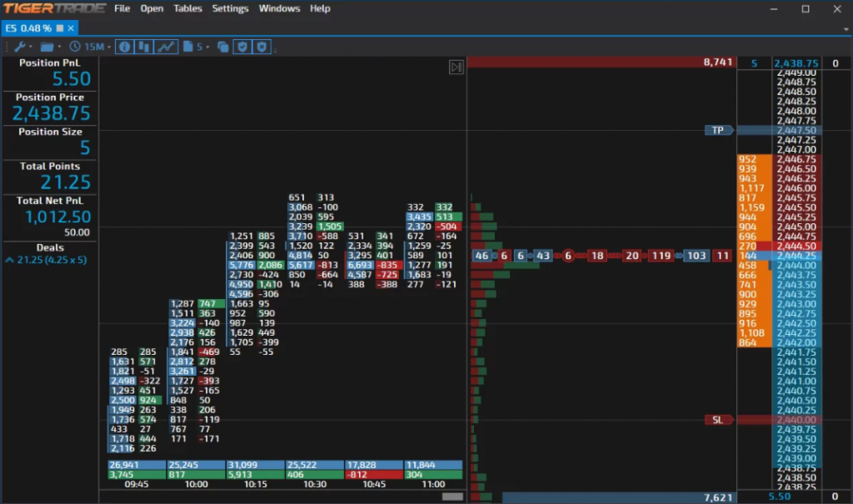
Task: Open the dropdown next to document 5
Action: tap(207, 47)
